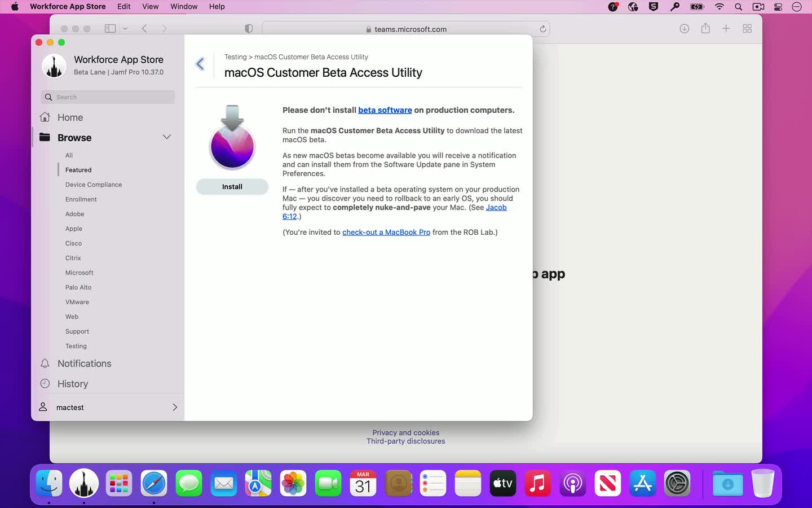Select All category
This screenshot has width=812, height=508.
tap(69, 155)
